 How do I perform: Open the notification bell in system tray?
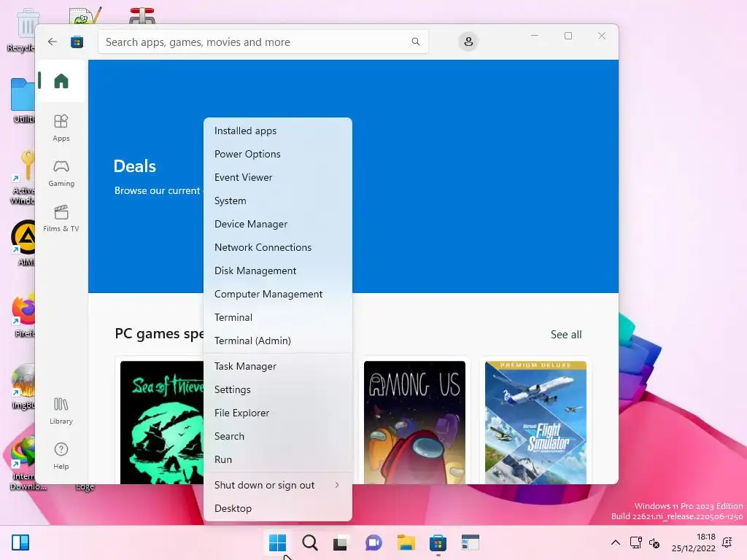point(727,542)
